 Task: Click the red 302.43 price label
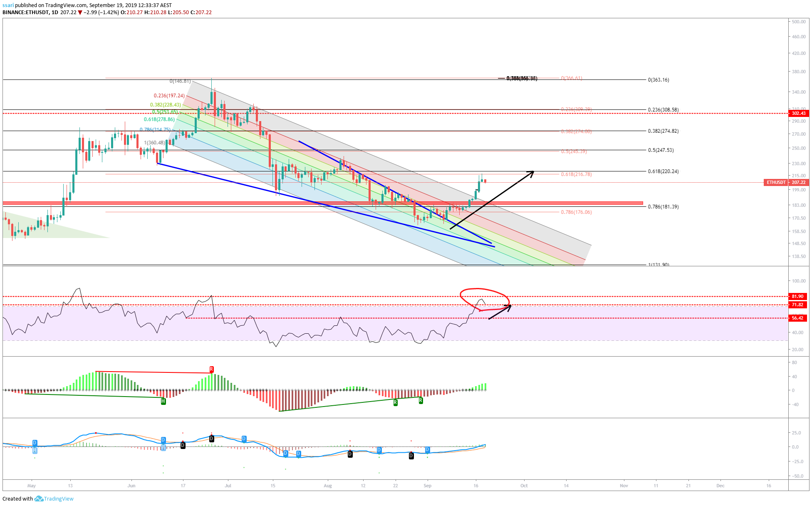(798, 113)
